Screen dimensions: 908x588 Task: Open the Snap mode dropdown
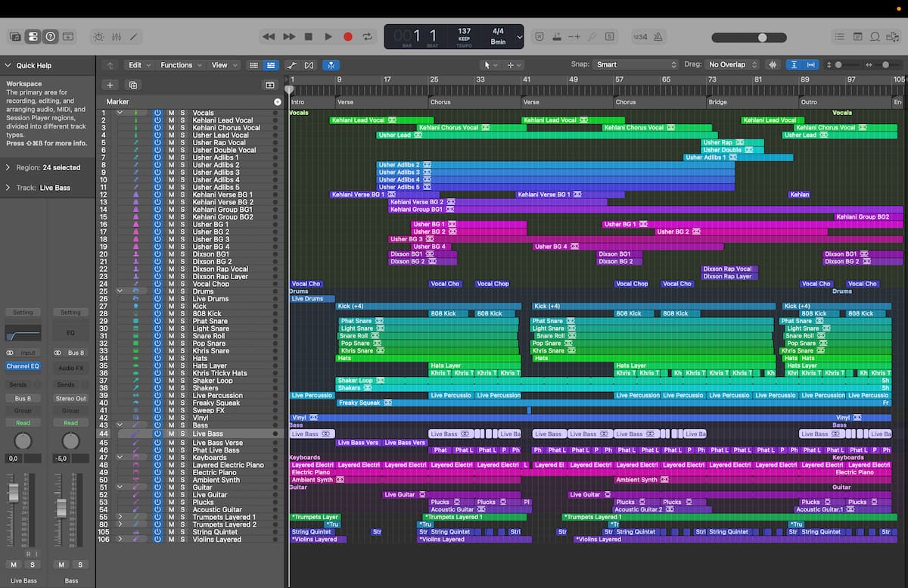[636, 65]
